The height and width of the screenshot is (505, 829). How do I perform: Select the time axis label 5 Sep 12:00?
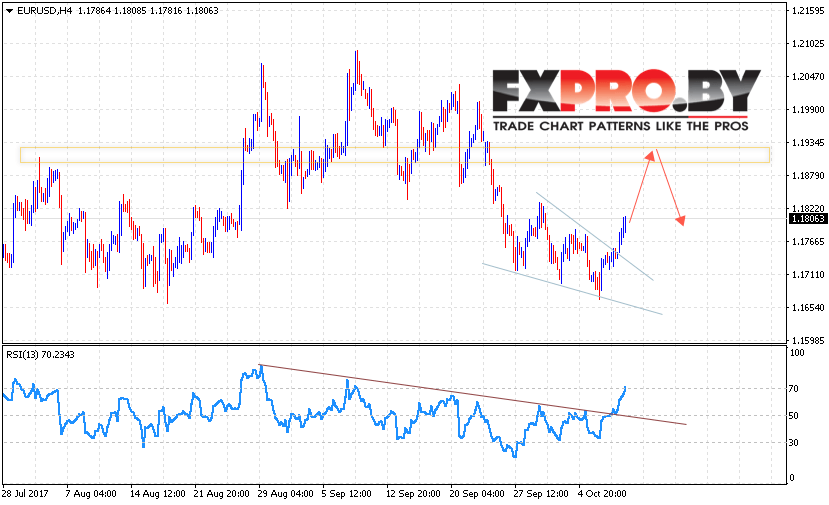pyautogui.click(x=347, y=493)
